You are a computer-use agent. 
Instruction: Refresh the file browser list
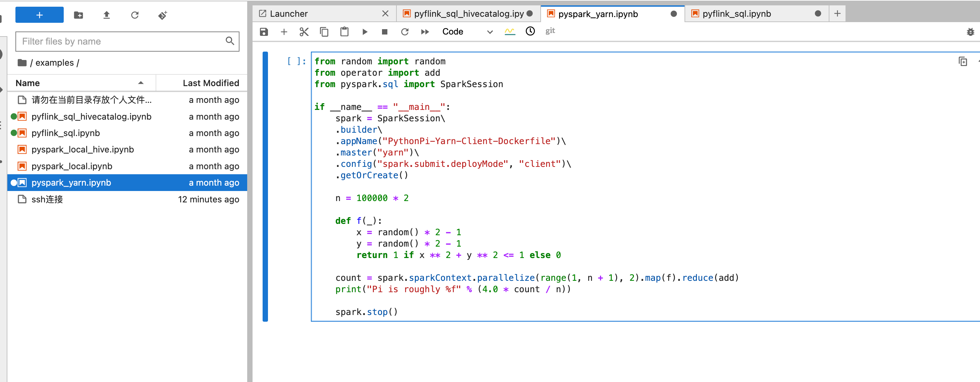tap(135, 15)
